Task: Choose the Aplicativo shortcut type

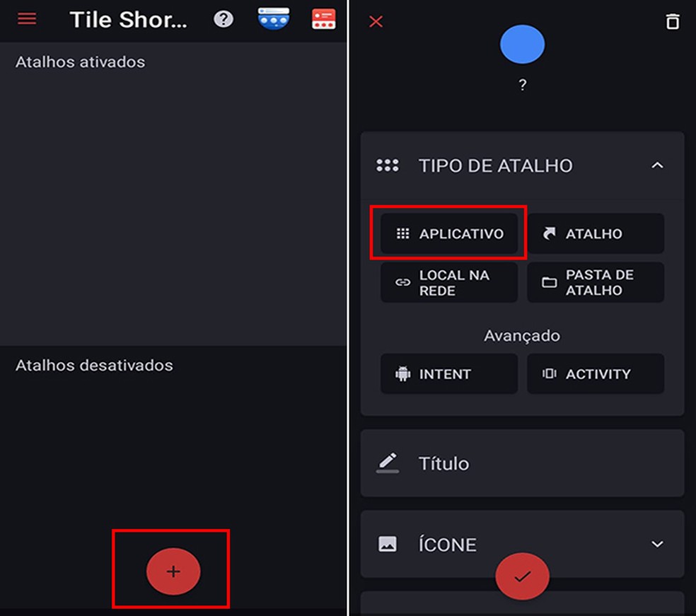Action: [448, 233]
